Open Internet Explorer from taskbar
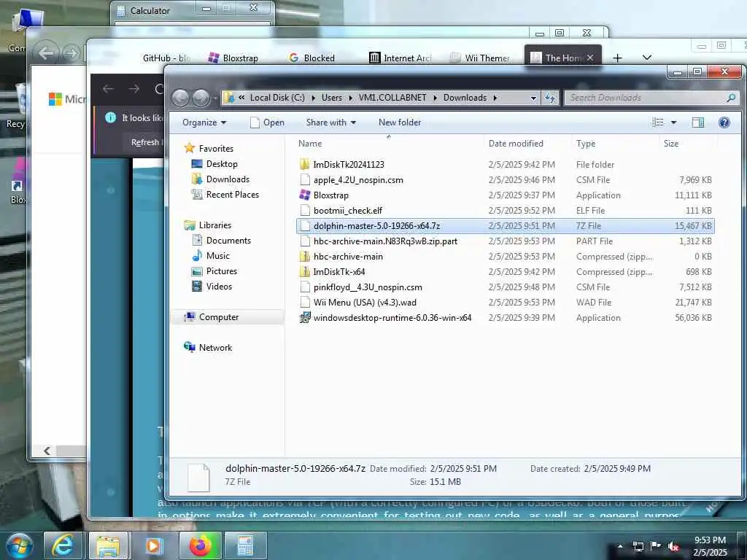Viewport: 747px width, 560px height. point(63,545)
